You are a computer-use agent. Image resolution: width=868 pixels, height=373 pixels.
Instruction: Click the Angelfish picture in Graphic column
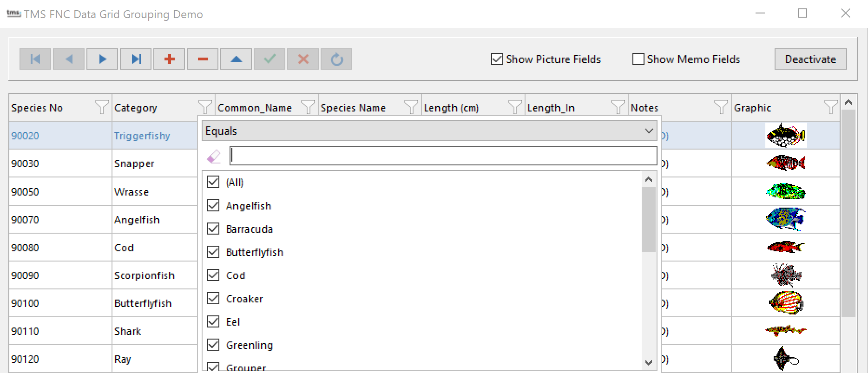point(786,219)
